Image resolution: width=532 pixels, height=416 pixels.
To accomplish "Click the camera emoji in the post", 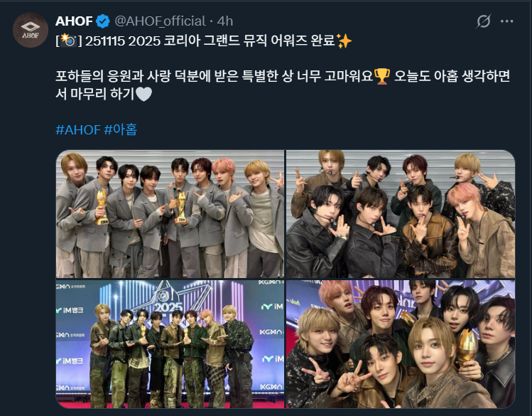I will (69, 41).
